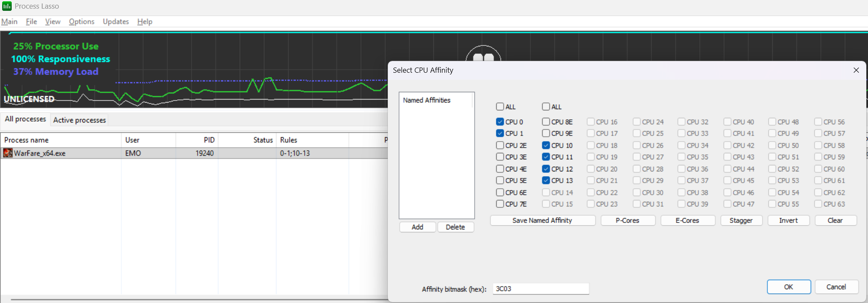Check the CPU 7E checkbox
The image size is (868, 303).
[500, 204]
